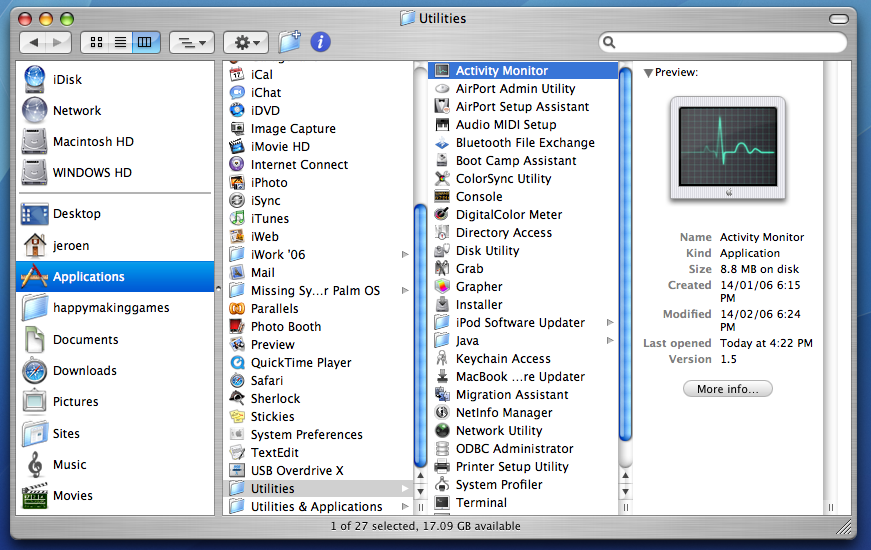Image resolution: width=871 pixels, height=550 pixels.
Task: Switch to list view
Action: point(121,42)
